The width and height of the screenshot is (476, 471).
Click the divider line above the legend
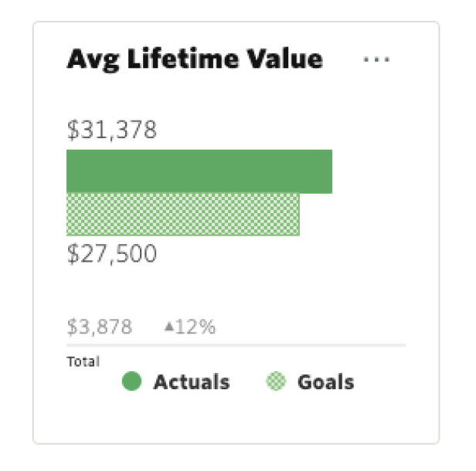236,345
